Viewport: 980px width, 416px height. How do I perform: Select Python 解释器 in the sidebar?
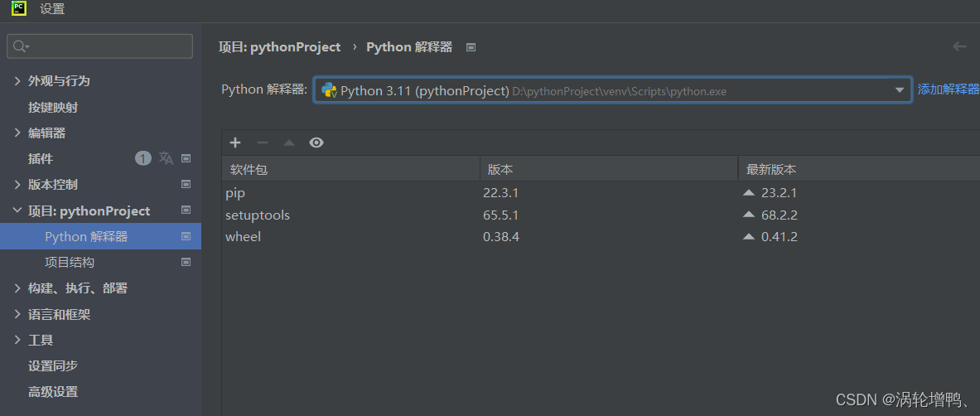[100, 236]
